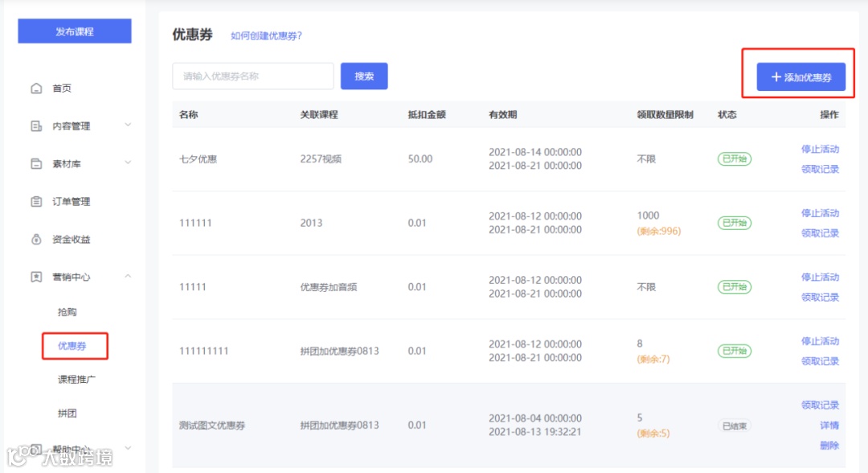
Task: Click the 有效期 column header
Action: (x=502, y=115)
